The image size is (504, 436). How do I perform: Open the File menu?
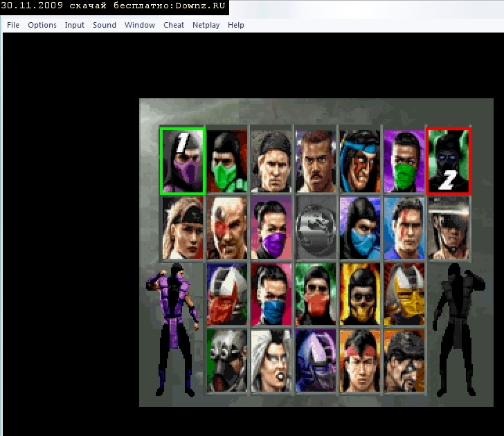tap(13, 25)
